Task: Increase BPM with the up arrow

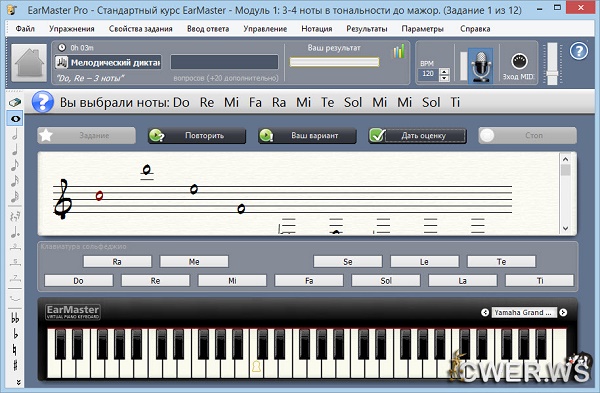Action: 444,71
